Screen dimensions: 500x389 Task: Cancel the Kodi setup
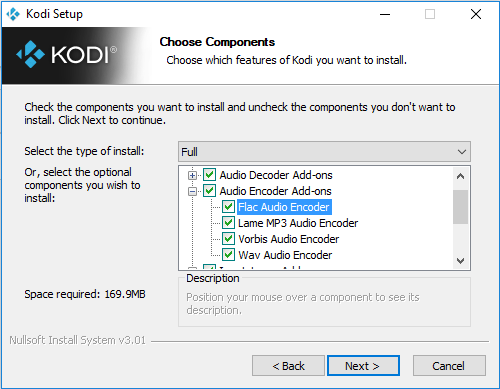tap(449, 366)
